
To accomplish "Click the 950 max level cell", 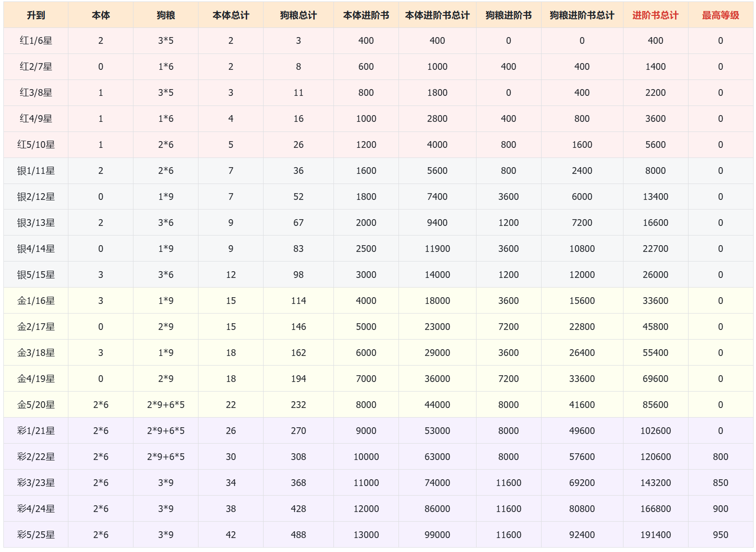I will [x=720, y=535].
